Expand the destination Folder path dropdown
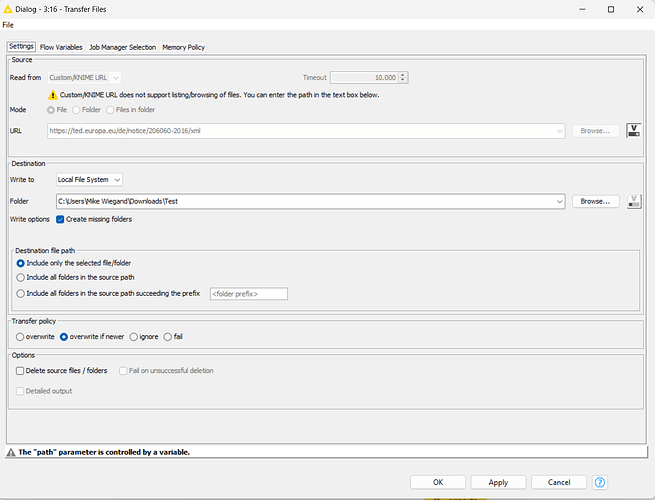Image resolution: width=655 pixels, height=500 pixels. pyautogui.click(x=559, y=201)
